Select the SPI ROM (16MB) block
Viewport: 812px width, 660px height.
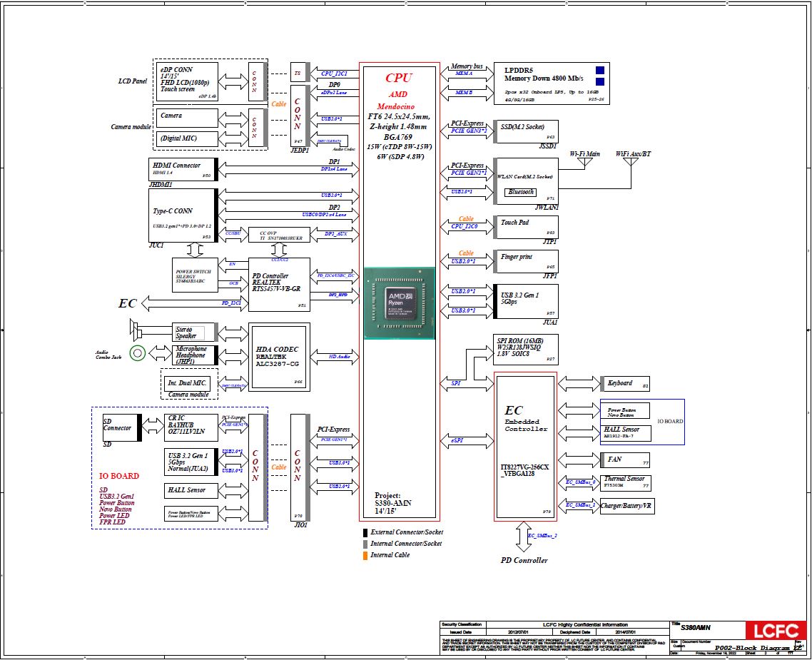(x=526, y=349)
